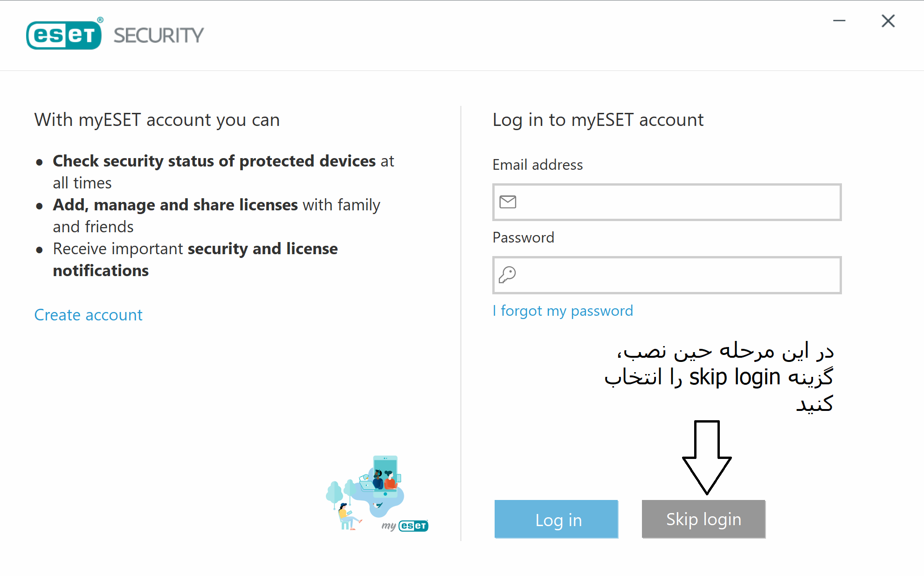This screenshot has height=576, width=924.
Task: Click the Skip login button
Action: click(703, 519)
